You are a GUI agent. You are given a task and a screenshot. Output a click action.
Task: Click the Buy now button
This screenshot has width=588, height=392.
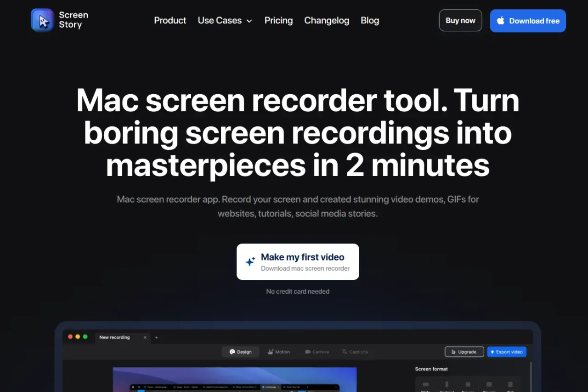tap(460, 21)
